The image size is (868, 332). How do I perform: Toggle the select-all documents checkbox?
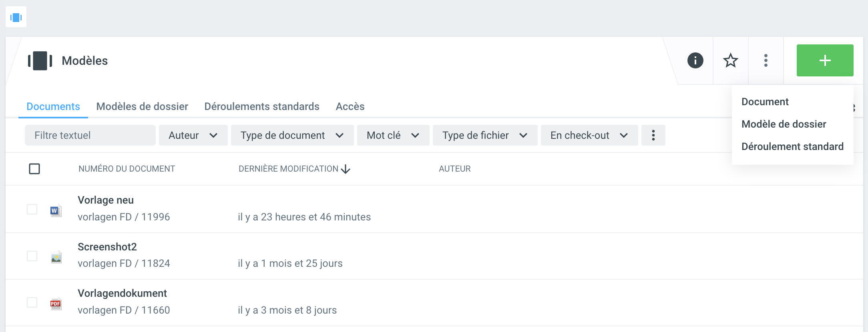point(34,169)
